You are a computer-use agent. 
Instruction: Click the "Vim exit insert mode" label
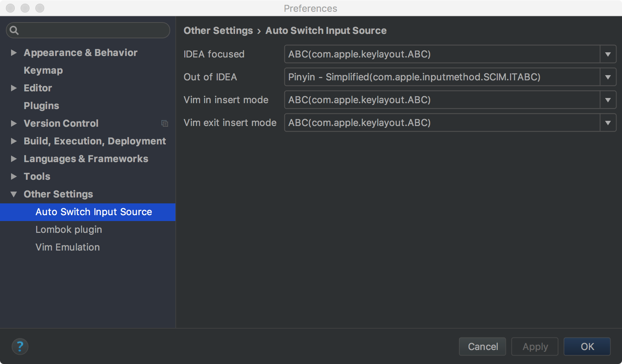pyautogui.click(x=230, y=123)
